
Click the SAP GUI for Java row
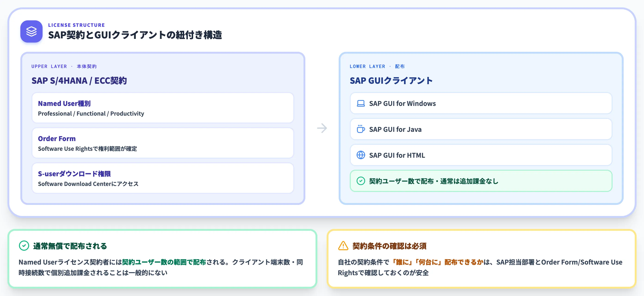click(481, 129)
